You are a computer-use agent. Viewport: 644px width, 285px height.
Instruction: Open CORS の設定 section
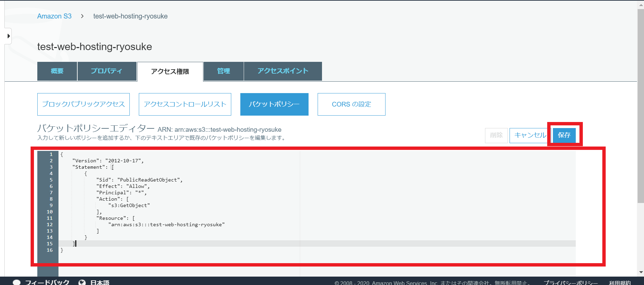point(352,104)
